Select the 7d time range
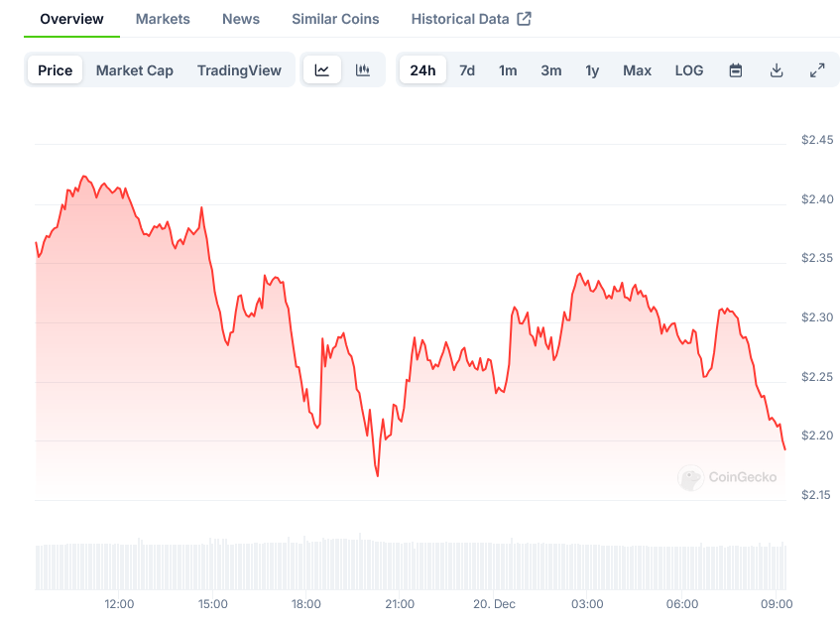Screen dimensions: 840x625 [467, 70]
